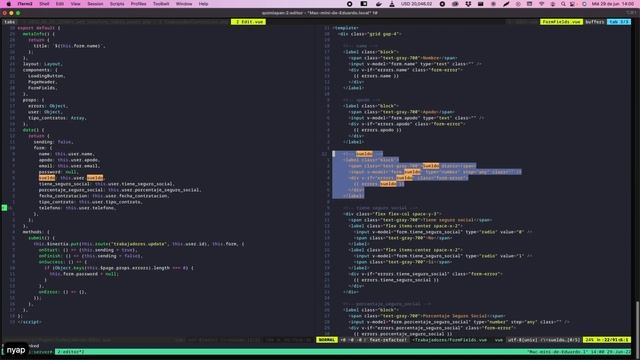Click the telefono: this.user.telefono line
Image resolution: width=640 pixels, height=360 pixels.
(x=77, y=208)
